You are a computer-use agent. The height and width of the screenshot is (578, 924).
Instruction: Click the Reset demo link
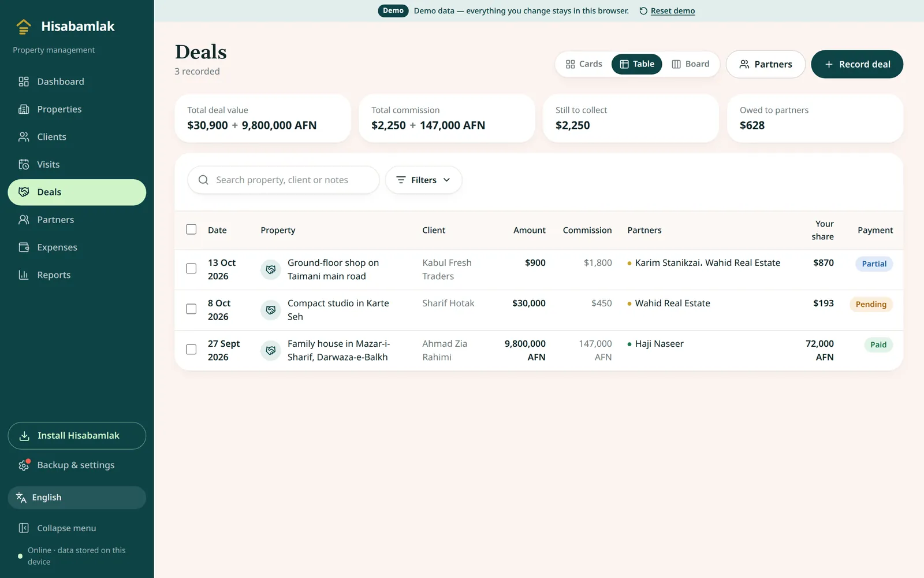coord(667,11)
